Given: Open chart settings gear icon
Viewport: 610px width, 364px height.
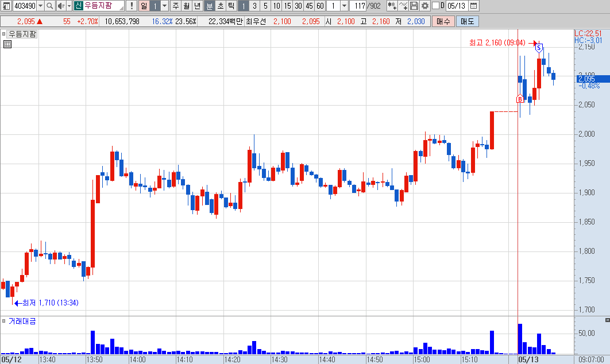Looking at the screenshot, I should coord(425,6).
